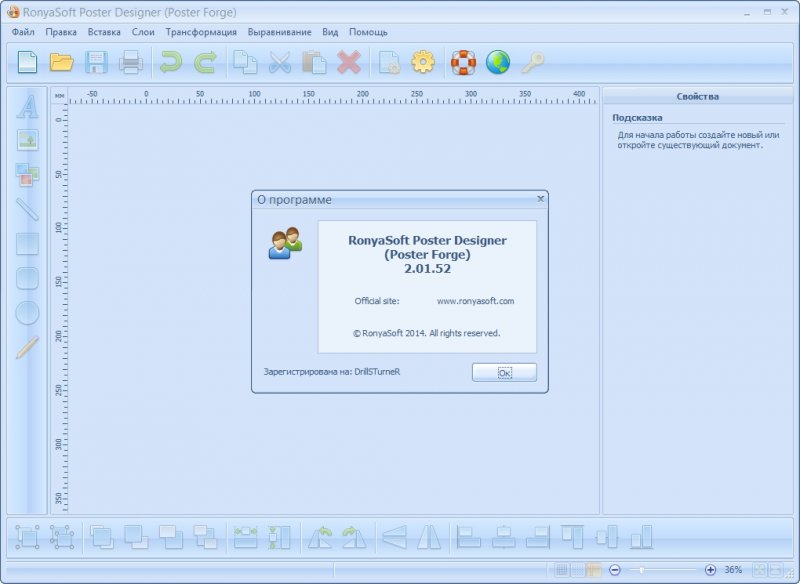The image size is (800, 584).
Task: Open the Вид menu
Action: click(x=330, y=32)
